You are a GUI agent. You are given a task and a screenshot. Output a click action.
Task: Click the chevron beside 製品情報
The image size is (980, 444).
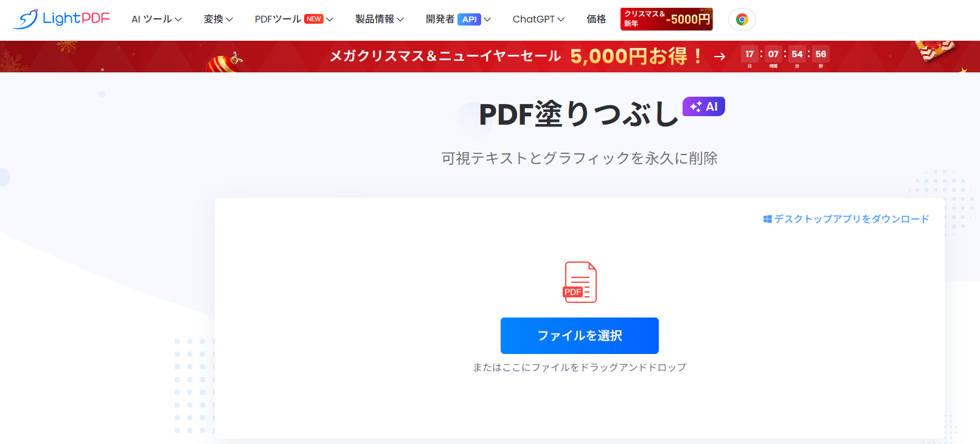pos(400,19)
